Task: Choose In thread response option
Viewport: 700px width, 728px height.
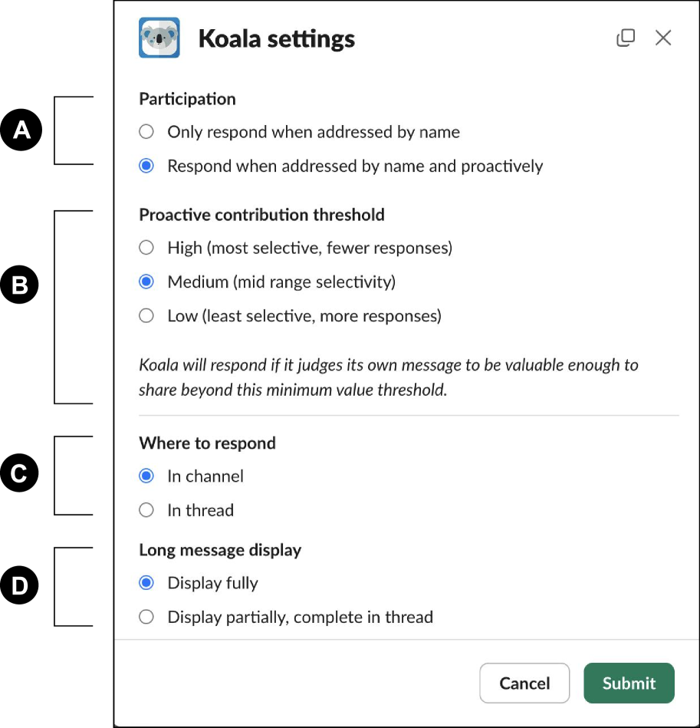Action: [x=146, y=510]
